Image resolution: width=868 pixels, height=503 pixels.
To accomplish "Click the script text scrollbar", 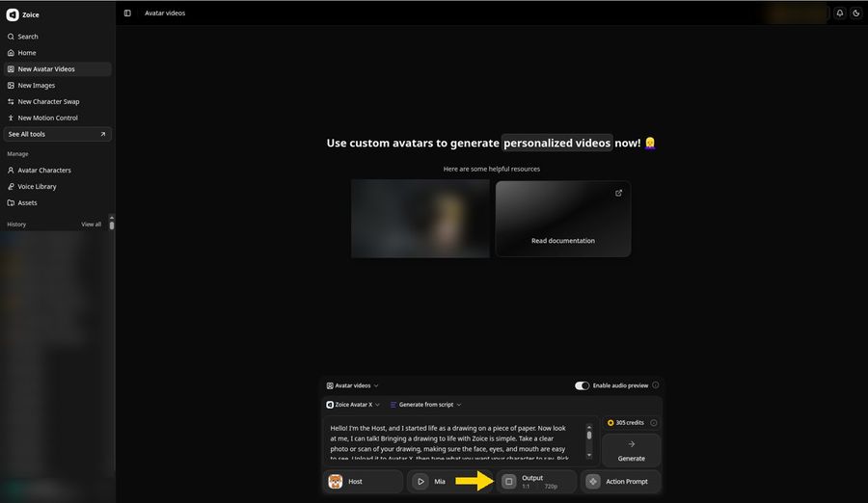I will (589, 440).
